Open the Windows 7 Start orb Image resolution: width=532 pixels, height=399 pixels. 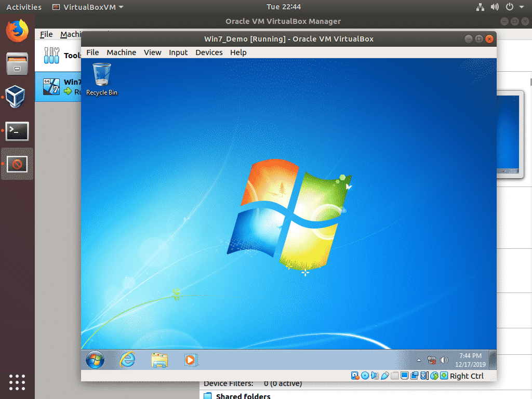pos(95,360)
